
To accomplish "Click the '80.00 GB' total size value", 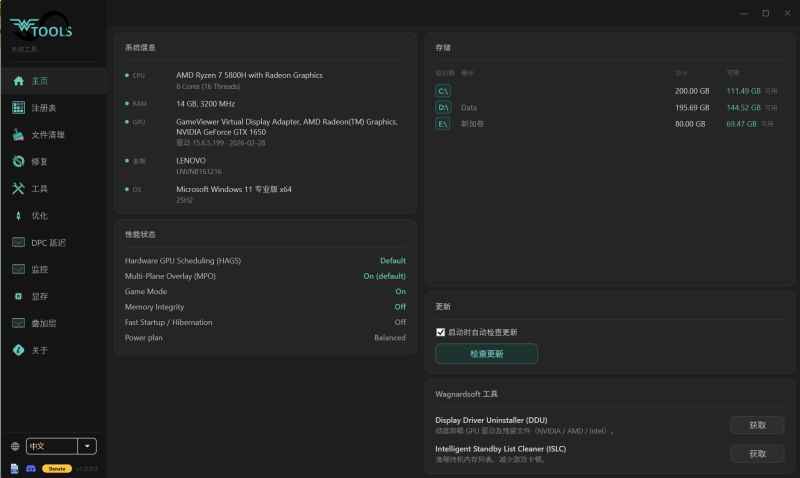I will (690, 124).
